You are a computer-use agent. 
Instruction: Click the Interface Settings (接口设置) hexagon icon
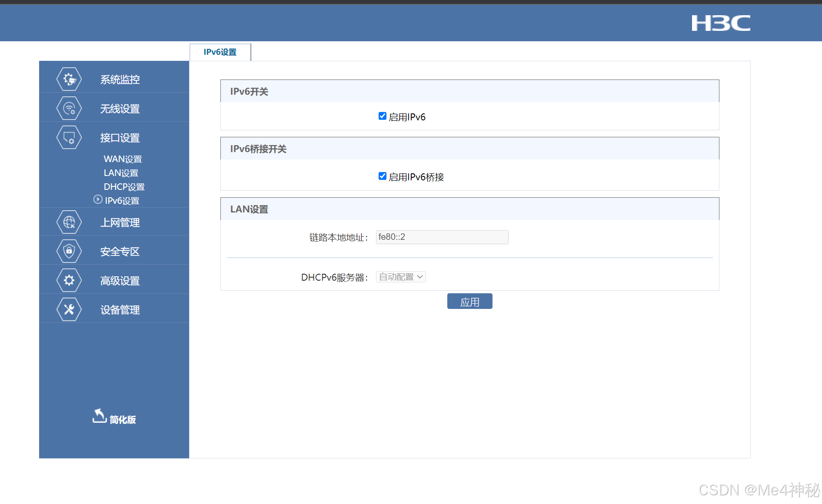(x=69, y=137)
